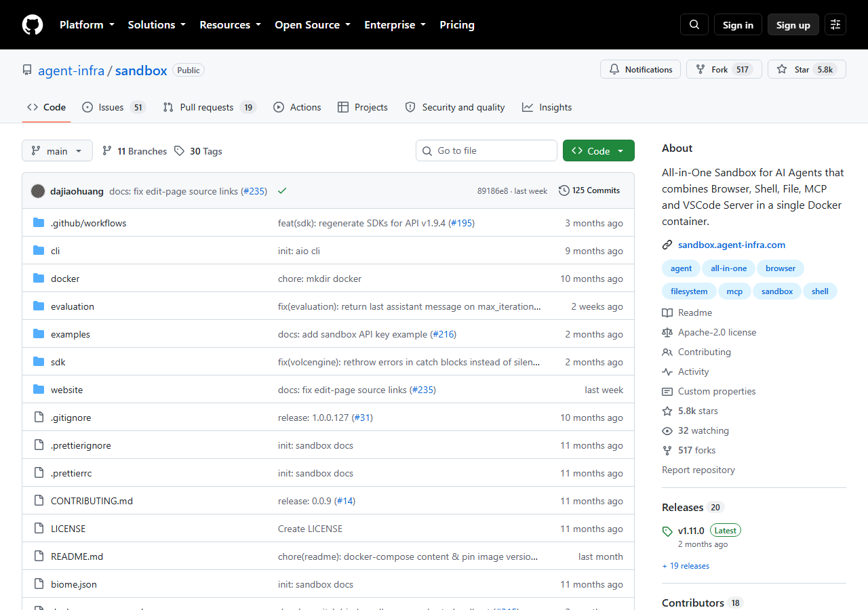Open the green Code dropdown button
This screenshot has height=610, width=868.
click(599, 150)
